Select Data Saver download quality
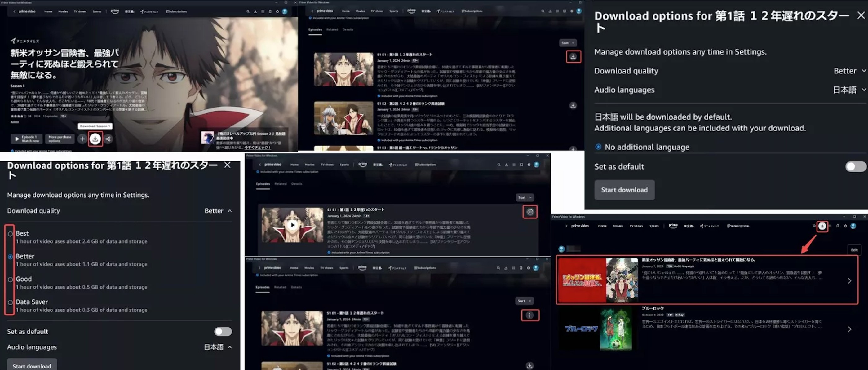The width and height of the screenshot is (868, 370). (x=11, y=302)
